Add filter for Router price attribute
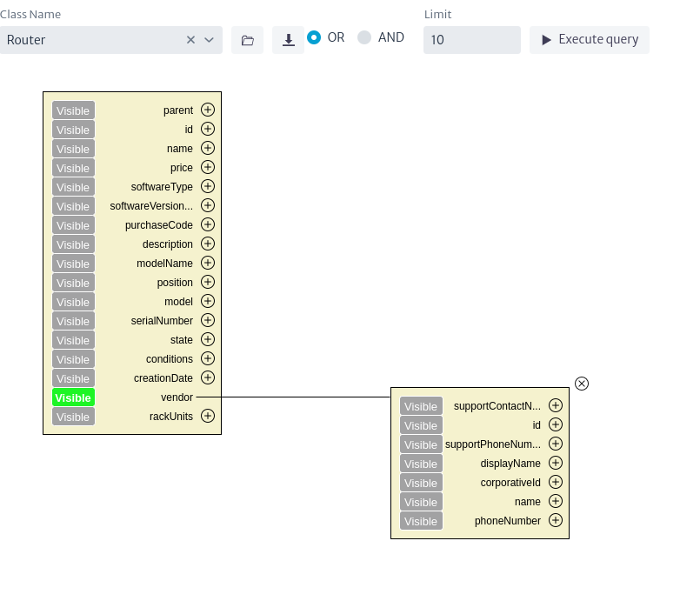 (x=208, y=167)
